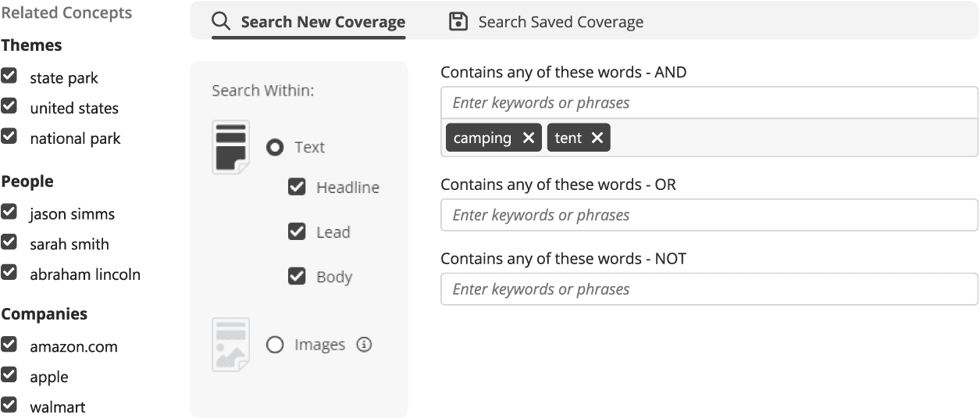Screen dimensions: 980x419
Task: Click the text document icon in Search Within
Action: pyautogui.click(x=230, y=147)
